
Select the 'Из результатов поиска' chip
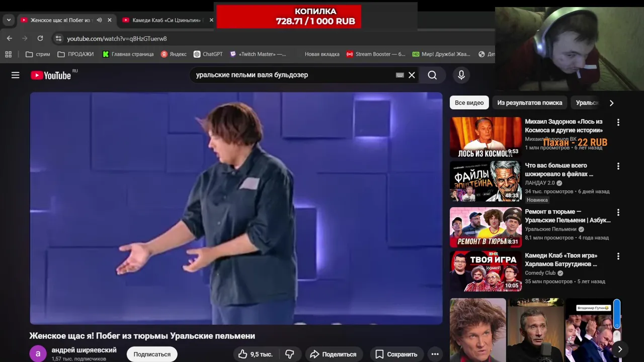point(530,103)
